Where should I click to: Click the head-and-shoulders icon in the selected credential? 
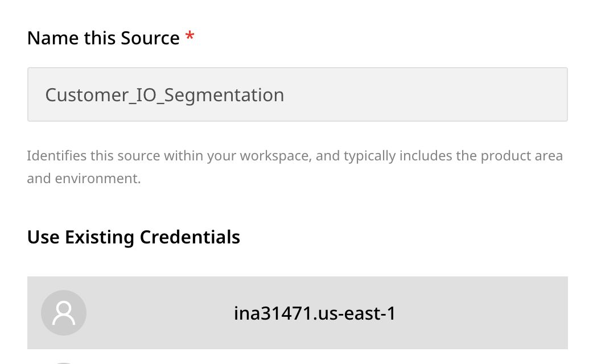coord(64,312)
